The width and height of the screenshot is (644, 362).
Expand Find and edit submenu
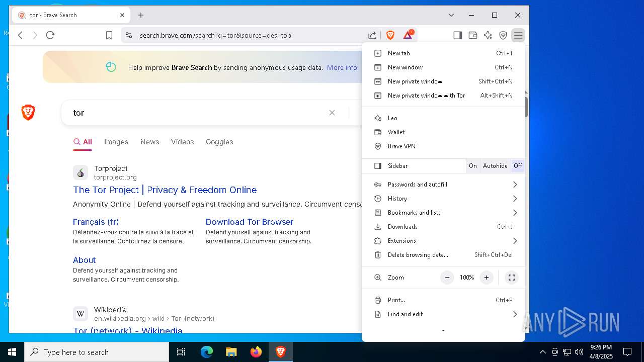pyautogui.click(x=443, y=314)
